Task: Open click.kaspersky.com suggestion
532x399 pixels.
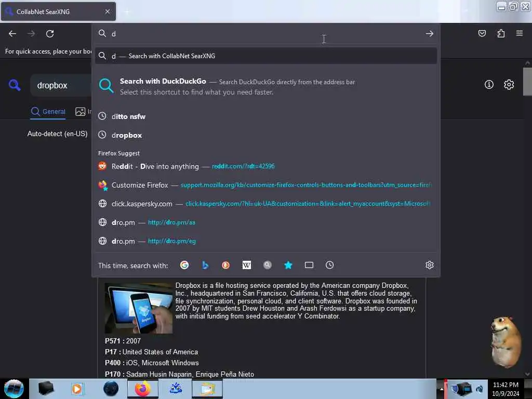Action: 266,204
